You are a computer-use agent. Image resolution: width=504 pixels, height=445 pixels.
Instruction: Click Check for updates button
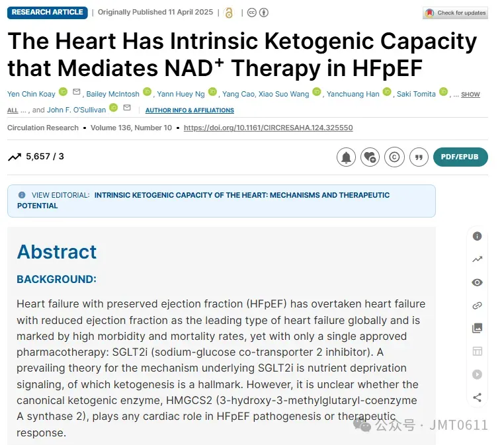(455, 13)
